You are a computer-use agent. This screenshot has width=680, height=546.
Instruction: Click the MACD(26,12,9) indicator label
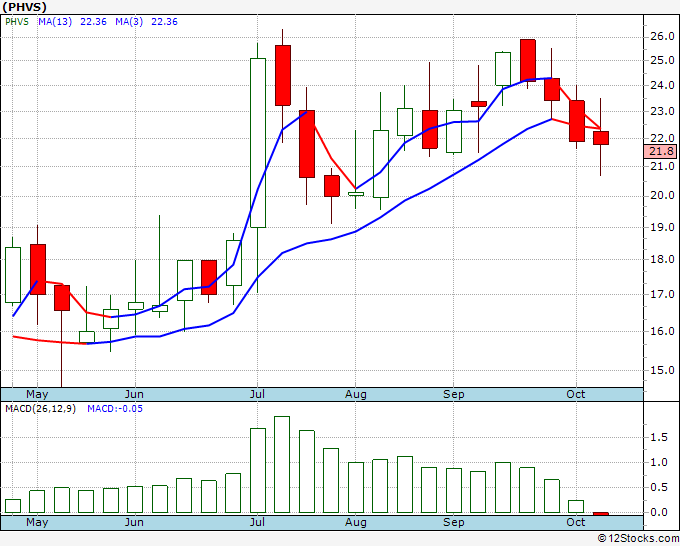click(40, 409)
